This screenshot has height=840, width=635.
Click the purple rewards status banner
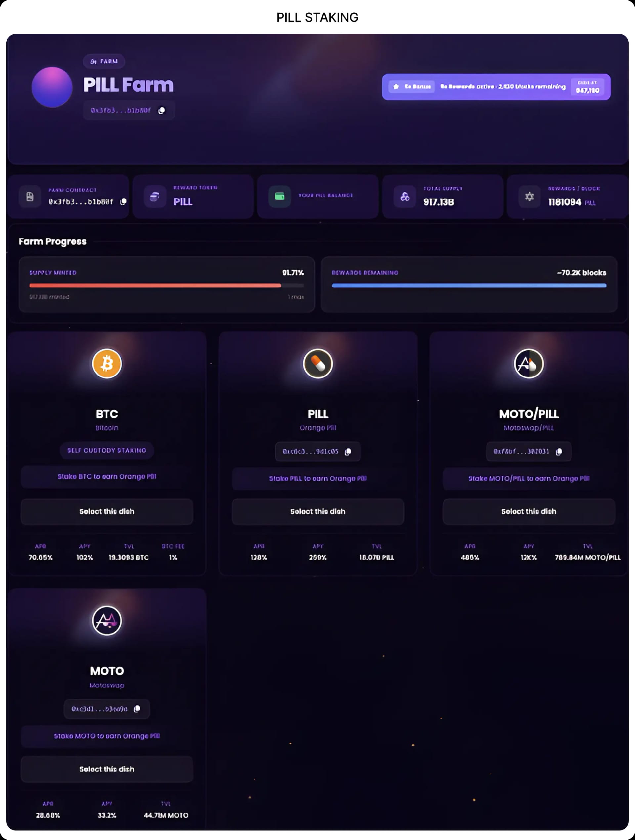(x=496, y=87)
